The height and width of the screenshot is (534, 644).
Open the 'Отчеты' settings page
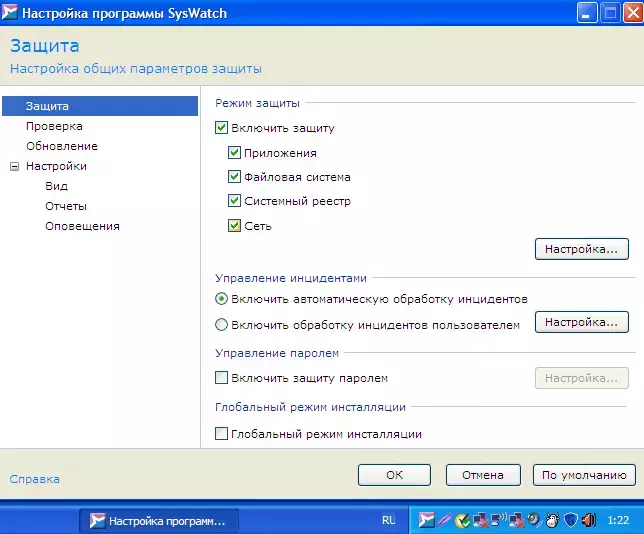pos(66,206)
